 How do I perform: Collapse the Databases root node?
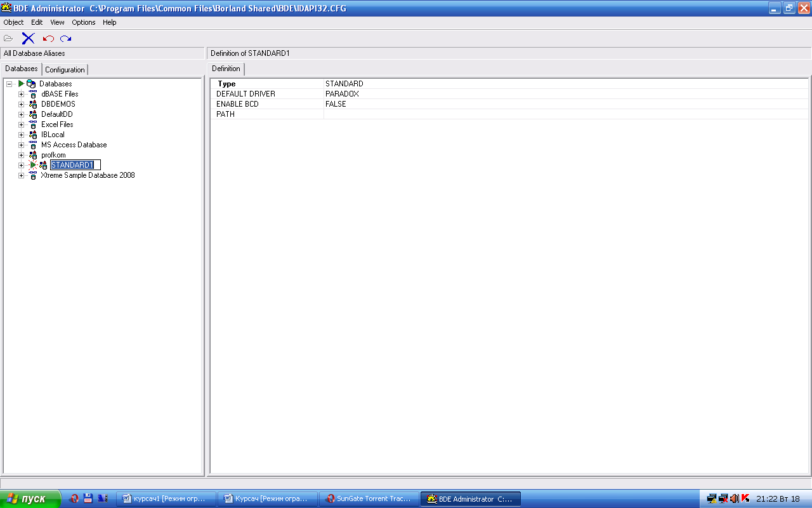(x=9, y=84)
